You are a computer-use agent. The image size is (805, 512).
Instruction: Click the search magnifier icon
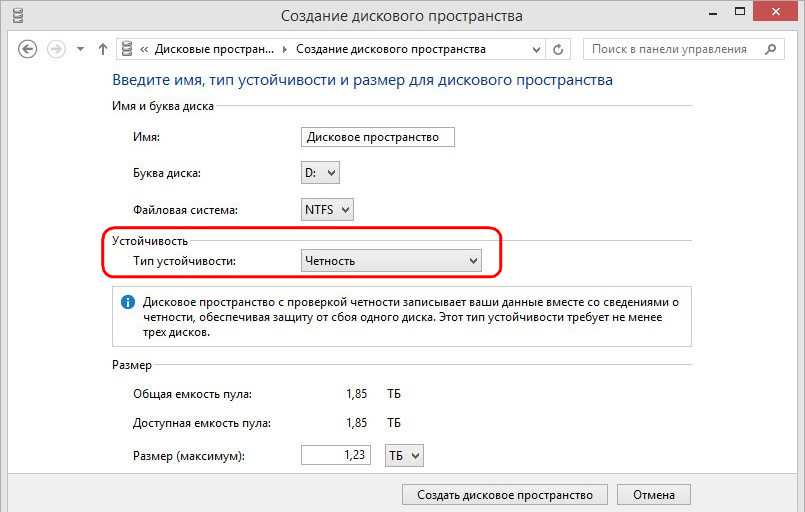(x=769, y=49)
